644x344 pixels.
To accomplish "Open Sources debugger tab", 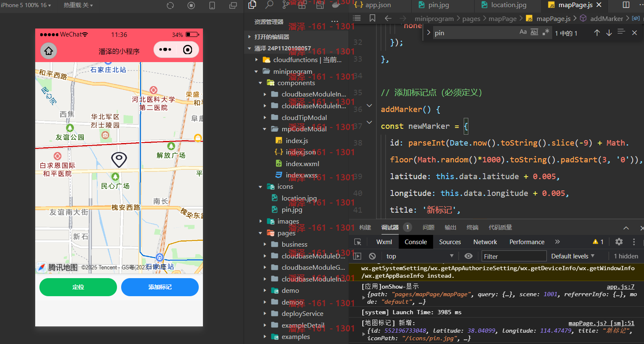I will point(450,242).
